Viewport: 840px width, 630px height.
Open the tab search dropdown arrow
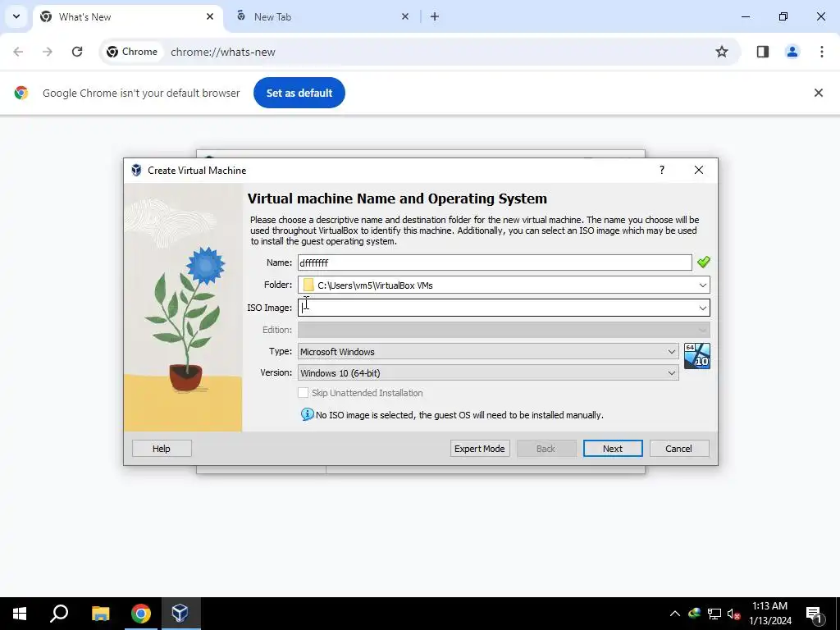click(16, 16)
